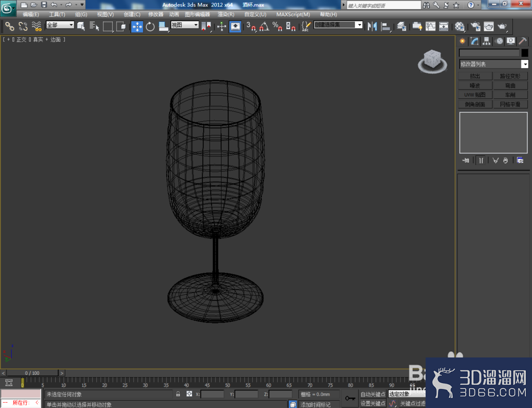Toggle the 3D Snaps button
Image resolution: width=532 pixels, height=408 pixels.
coord(251,26)
